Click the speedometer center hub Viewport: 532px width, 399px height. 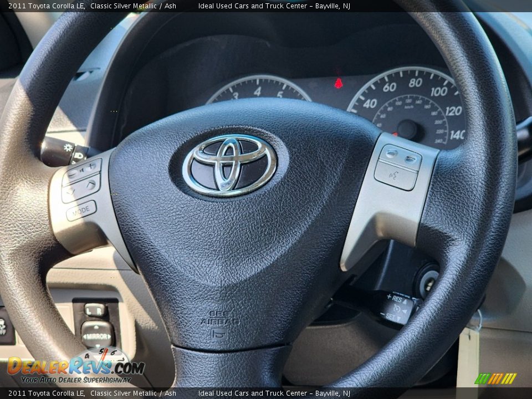pyautogui.click(x=407, y=129)
